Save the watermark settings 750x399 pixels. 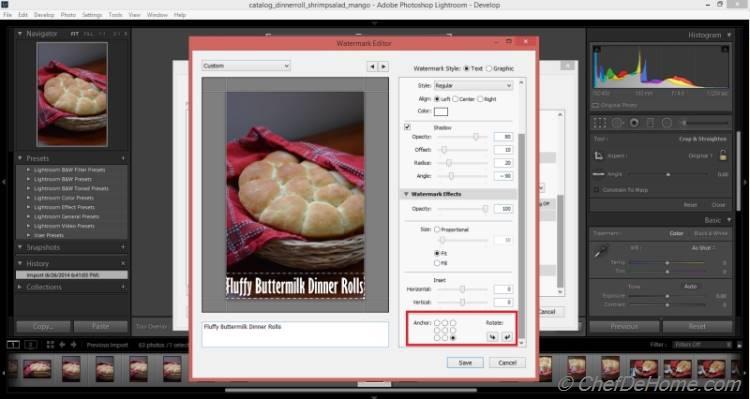[x=465, y=363]
